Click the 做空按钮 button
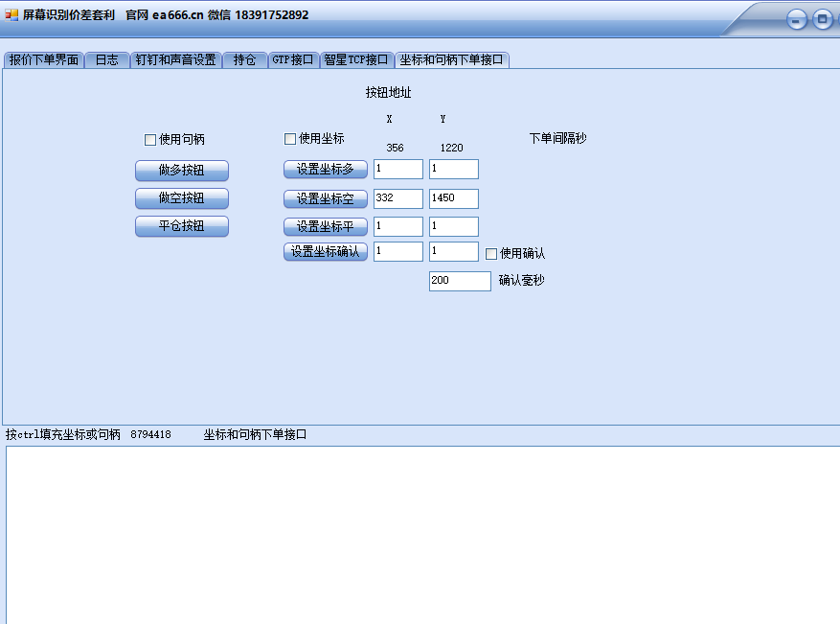 (x=181, y=198)
